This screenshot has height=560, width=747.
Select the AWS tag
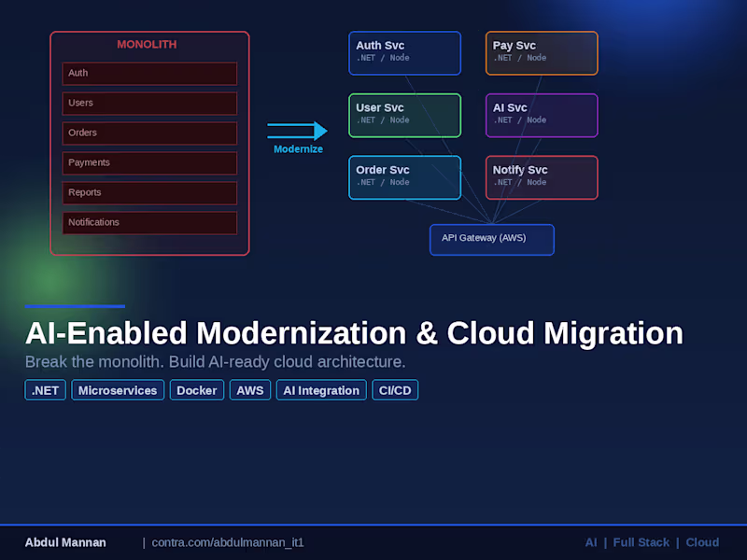(250, 390)
